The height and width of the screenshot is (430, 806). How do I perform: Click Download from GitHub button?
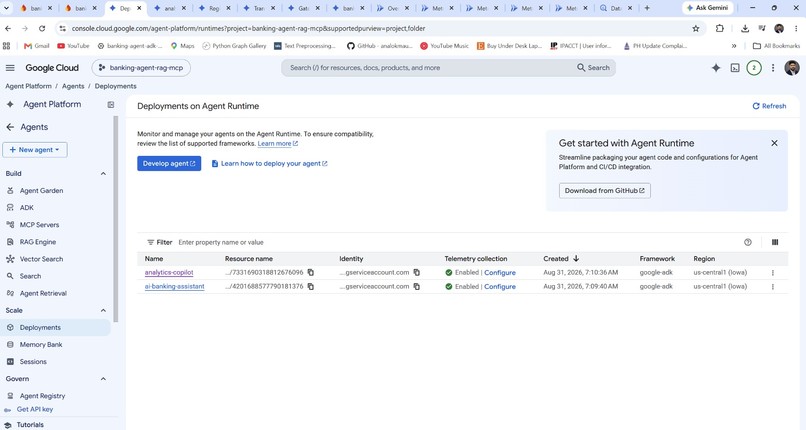pyautogui.click(x=604, y=191)
